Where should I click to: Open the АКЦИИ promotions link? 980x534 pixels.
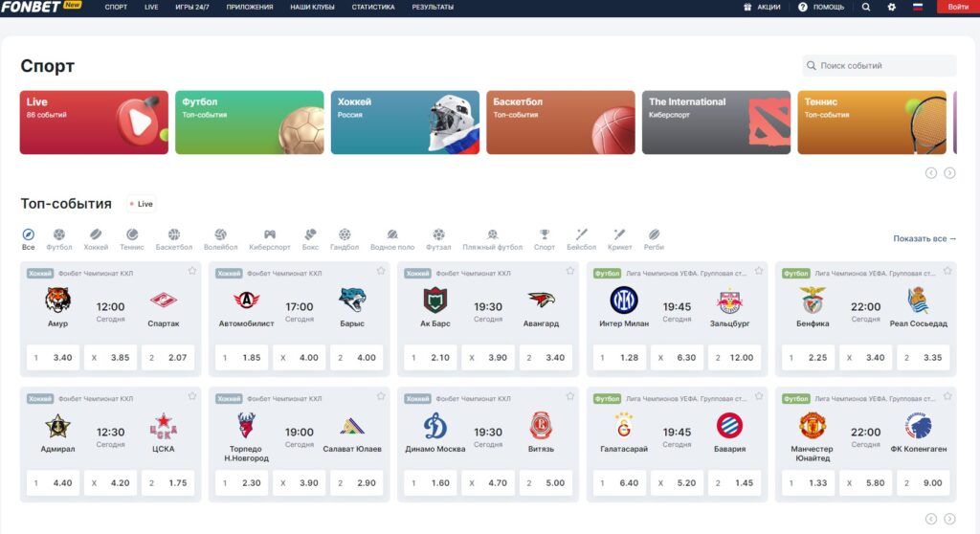pos(762,7)
